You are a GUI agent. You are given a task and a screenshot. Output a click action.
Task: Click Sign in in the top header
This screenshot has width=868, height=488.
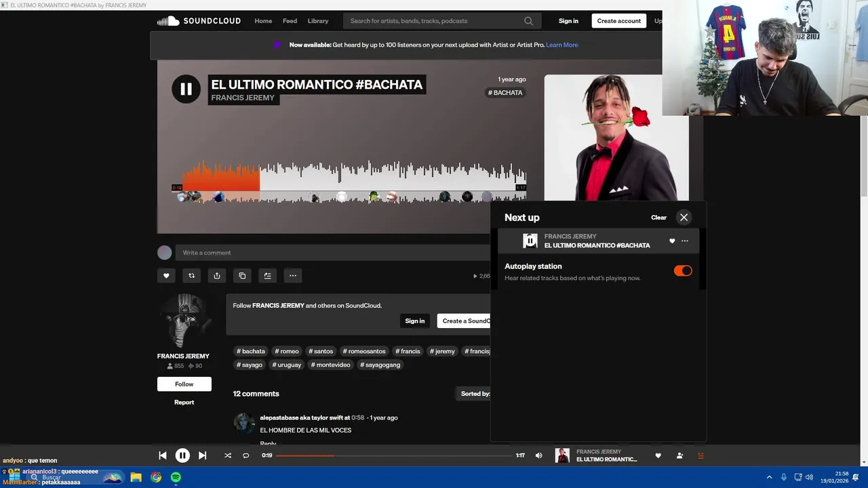[568, 21]
